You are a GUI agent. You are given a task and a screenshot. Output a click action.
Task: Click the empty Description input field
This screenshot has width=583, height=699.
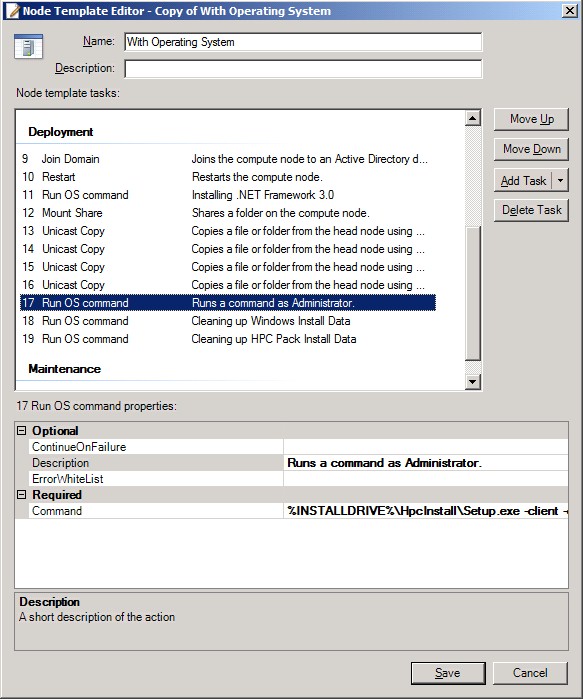(x=303, y=69)
